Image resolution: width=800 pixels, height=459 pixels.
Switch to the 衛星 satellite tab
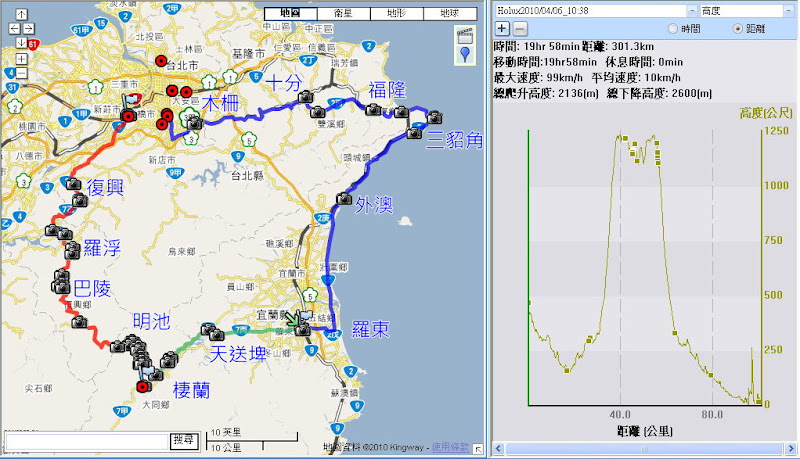pos(343,13)
